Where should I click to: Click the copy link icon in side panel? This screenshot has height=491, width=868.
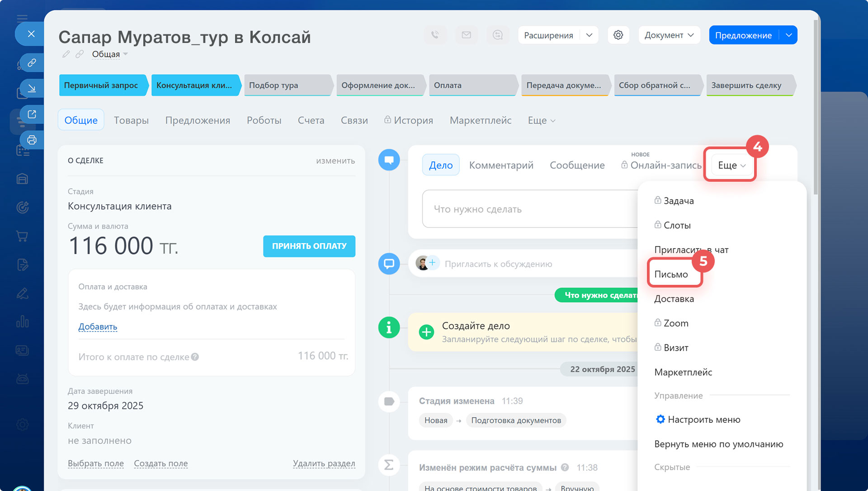(32, 62)
